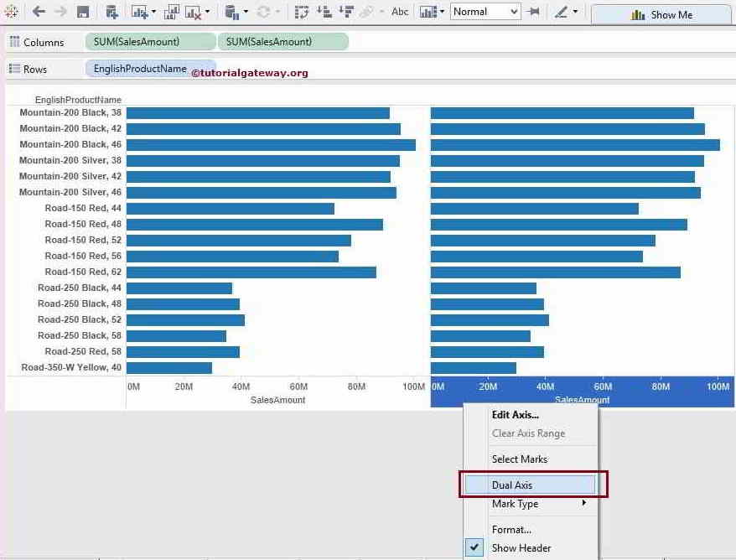Viewport: 736px width, 560px height.
Task: Click row label Road-350-W Yellow, 40
Action: pos(71,367)
